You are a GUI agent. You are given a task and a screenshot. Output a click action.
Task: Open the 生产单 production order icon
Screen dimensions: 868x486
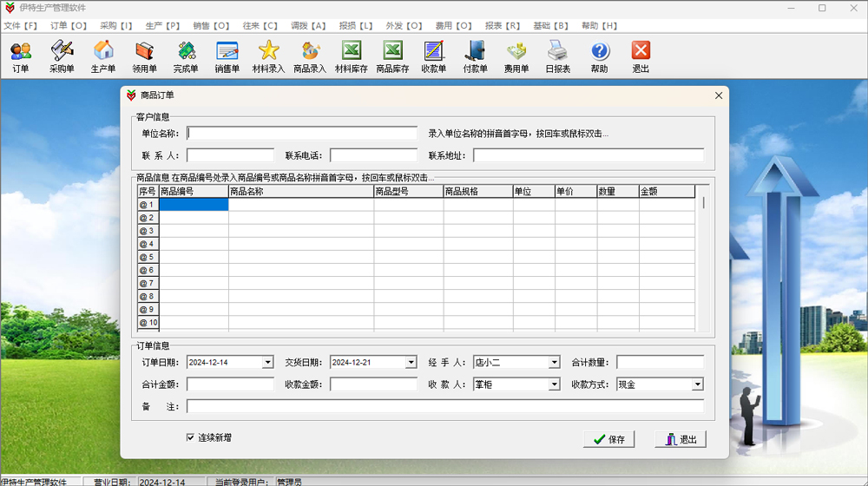pos(103,56)
